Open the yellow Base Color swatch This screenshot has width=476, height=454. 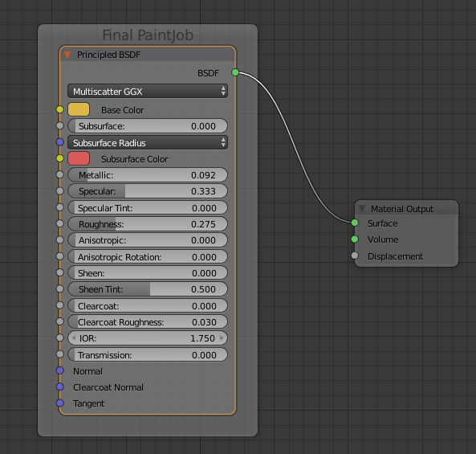pyautogui.click(x=79, y=109)
